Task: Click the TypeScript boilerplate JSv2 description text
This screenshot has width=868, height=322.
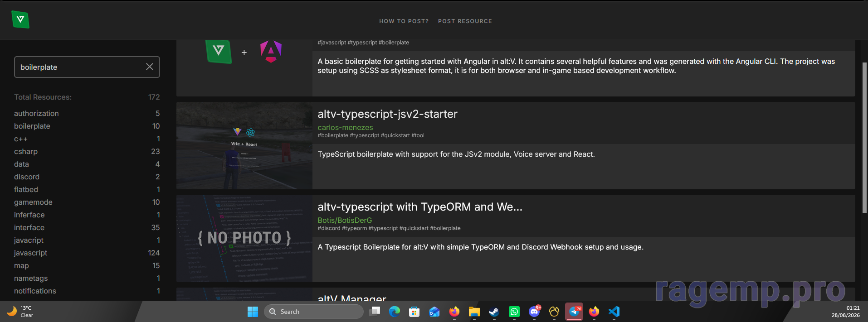Action: tap(456, 154)
